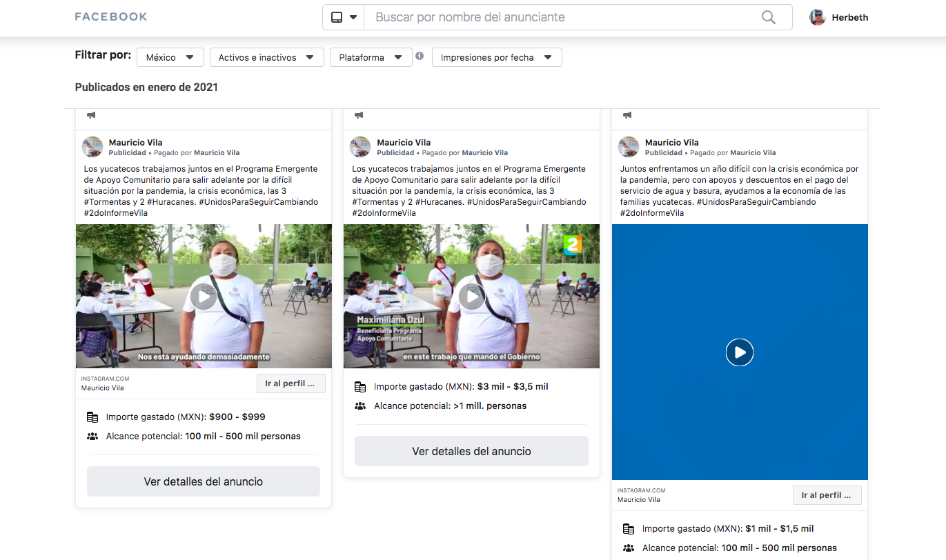Click Ir al perfil button on third ad
946x560 pixels.
click(x=827, y=495)
